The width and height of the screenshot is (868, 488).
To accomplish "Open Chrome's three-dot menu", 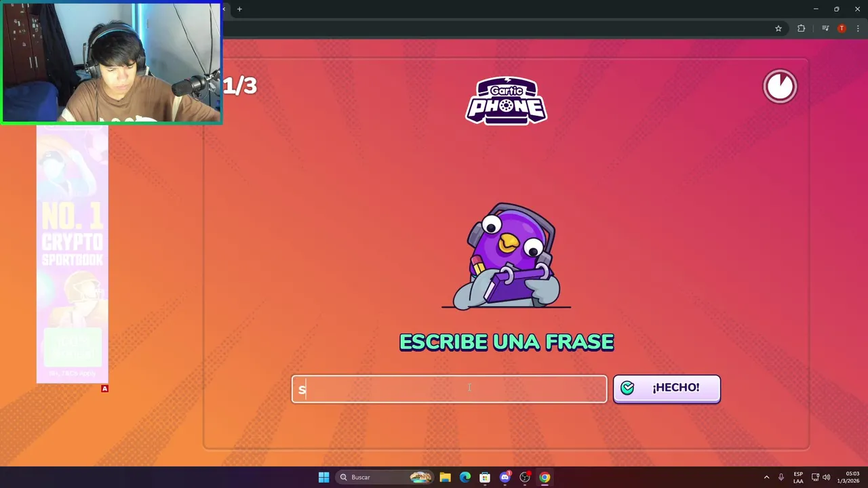I will pyautogui.click(x=858, y=28).
